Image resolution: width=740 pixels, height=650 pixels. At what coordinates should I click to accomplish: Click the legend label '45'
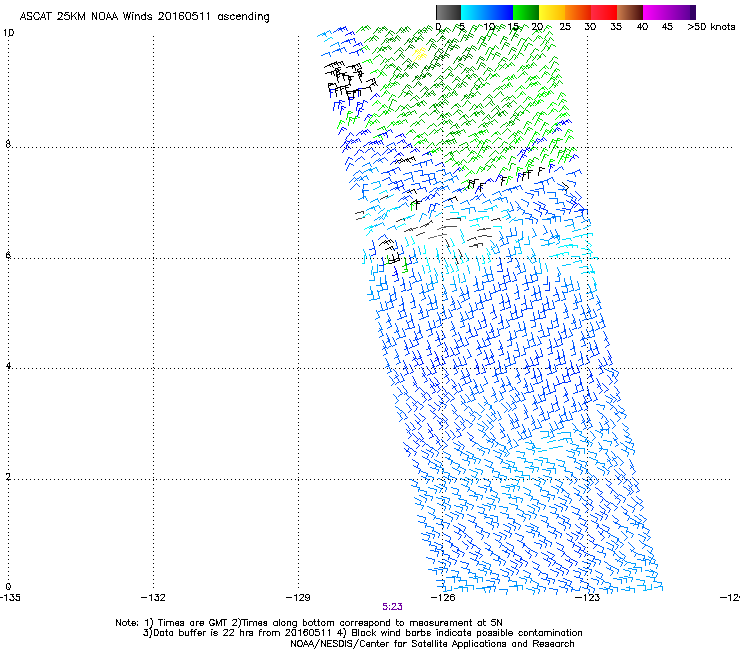point(667,27)
